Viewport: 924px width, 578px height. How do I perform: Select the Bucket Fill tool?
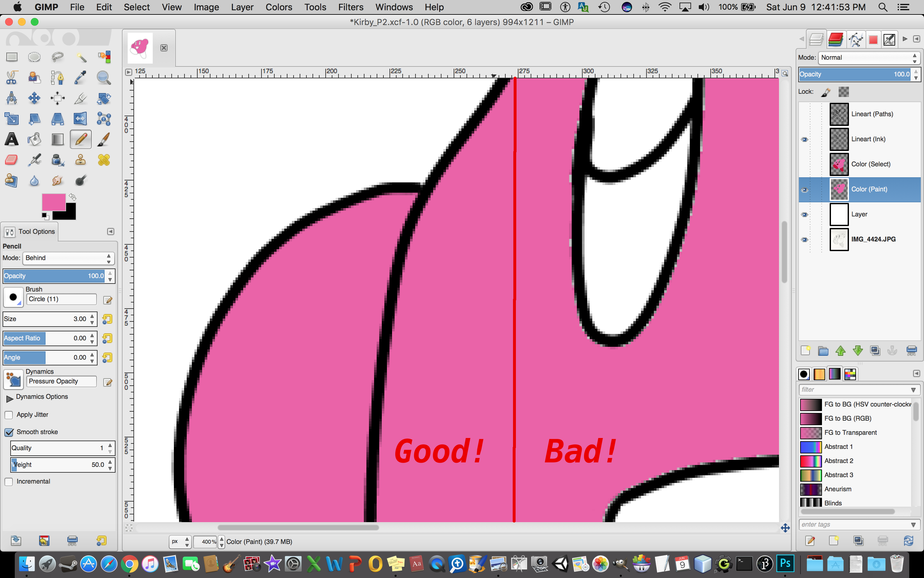(x=34, y=139)
